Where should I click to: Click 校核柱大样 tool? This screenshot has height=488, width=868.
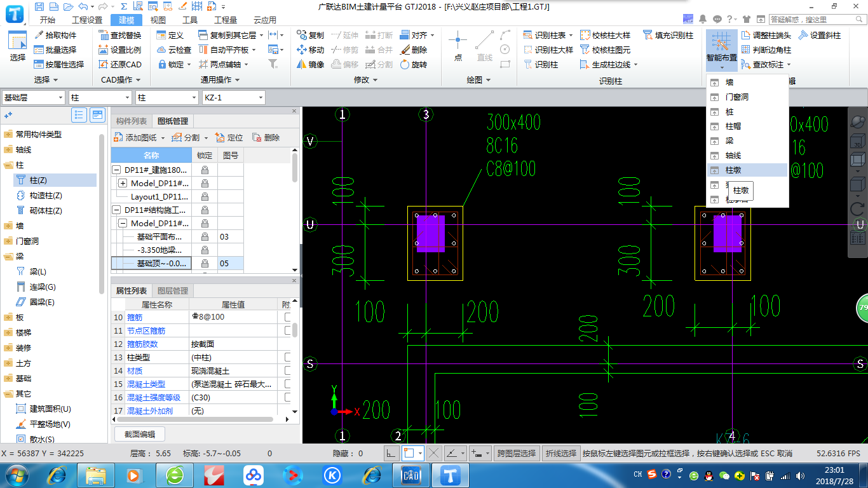(606, 35)
